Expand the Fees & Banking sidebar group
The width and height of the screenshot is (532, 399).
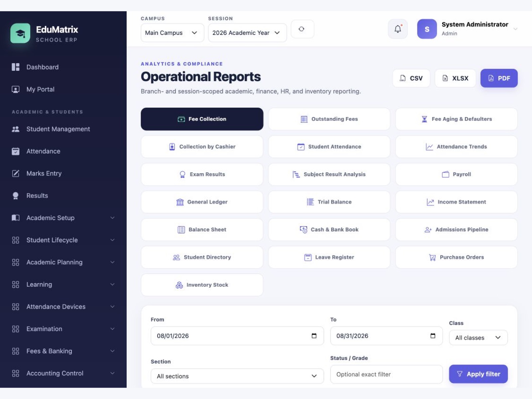63,351
